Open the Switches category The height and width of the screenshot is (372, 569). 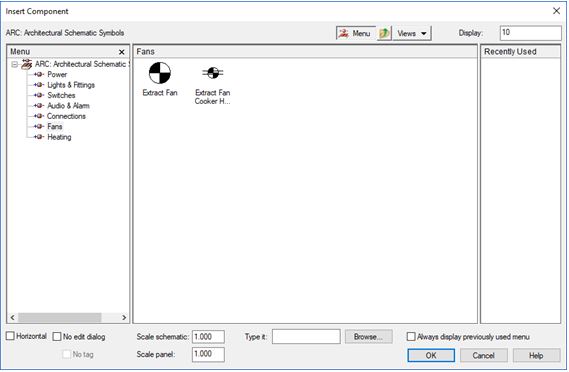pyautogui.click(x=61, y=95)
